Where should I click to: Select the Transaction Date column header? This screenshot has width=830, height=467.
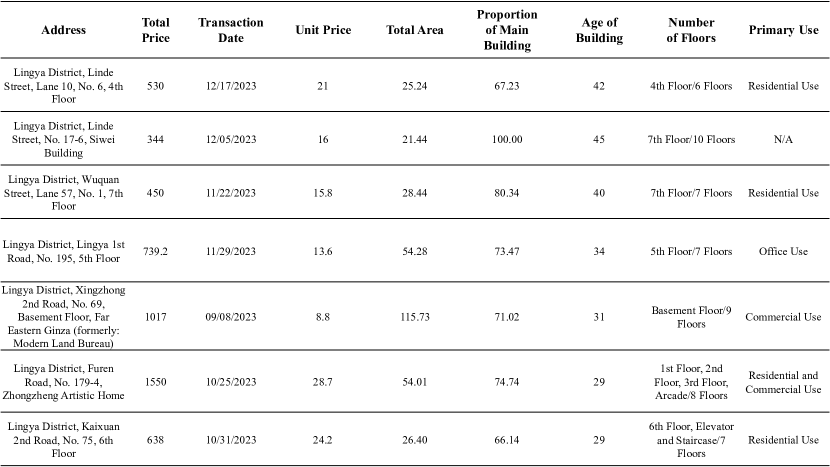coord(231,30)
